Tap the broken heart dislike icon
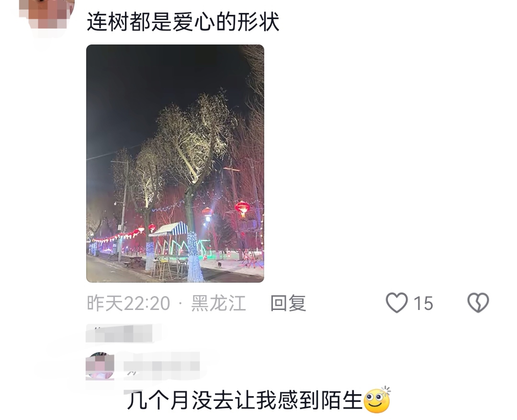This screenshot has height=420, width=517. point(478,303)
